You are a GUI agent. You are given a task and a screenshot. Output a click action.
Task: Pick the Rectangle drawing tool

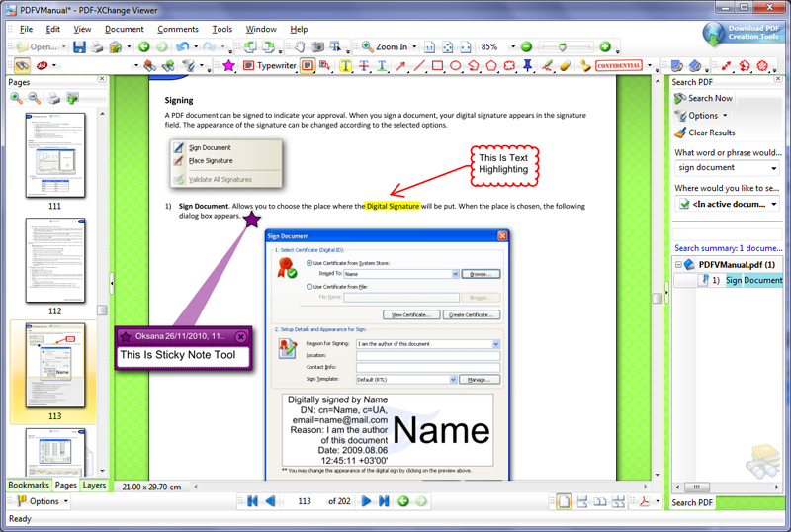pyautogui.click(x=437, y=66)
